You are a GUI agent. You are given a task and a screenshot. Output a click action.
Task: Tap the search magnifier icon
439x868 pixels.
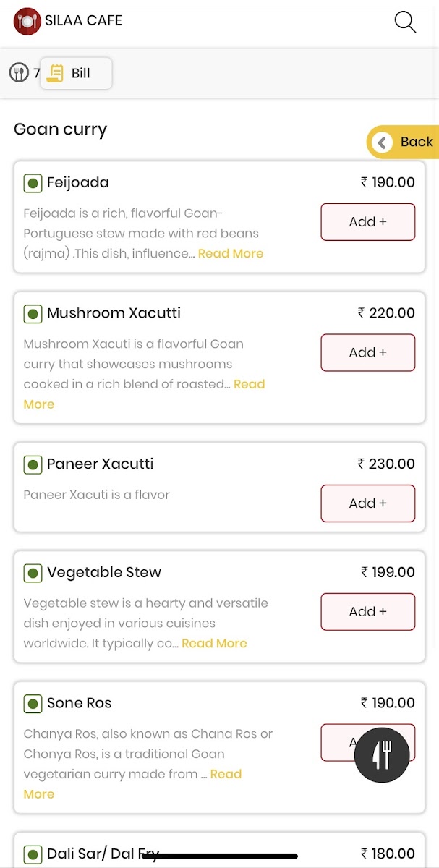405,22
